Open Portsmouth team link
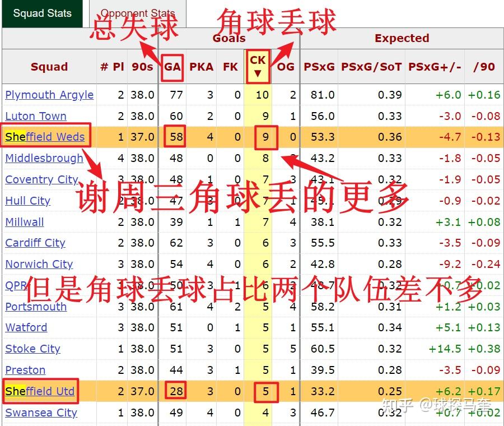This screenshot has width=504, height=426. tap(36, 306)
